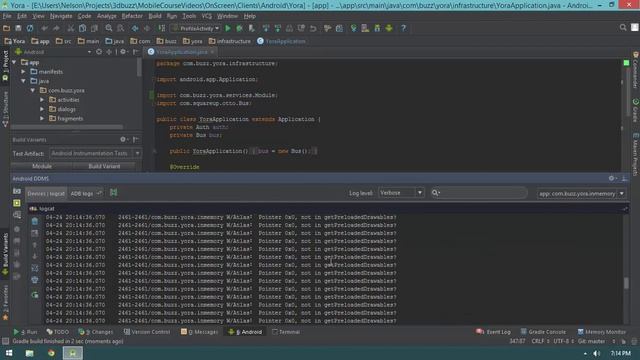Screen dimensions: 640x360
Task: Click the logcat search input field
Action: [x=479, y=193]
